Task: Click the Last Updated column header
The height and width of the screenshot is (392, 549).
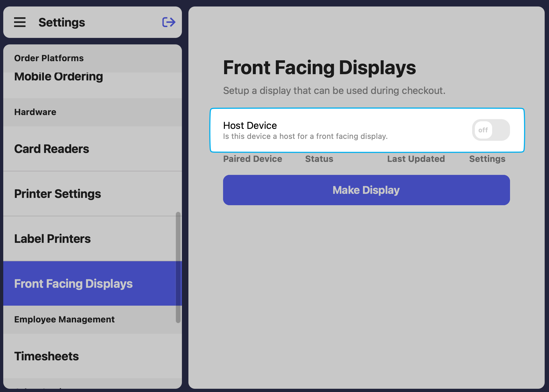Action: pyautogui.click(x=416, y=159)
